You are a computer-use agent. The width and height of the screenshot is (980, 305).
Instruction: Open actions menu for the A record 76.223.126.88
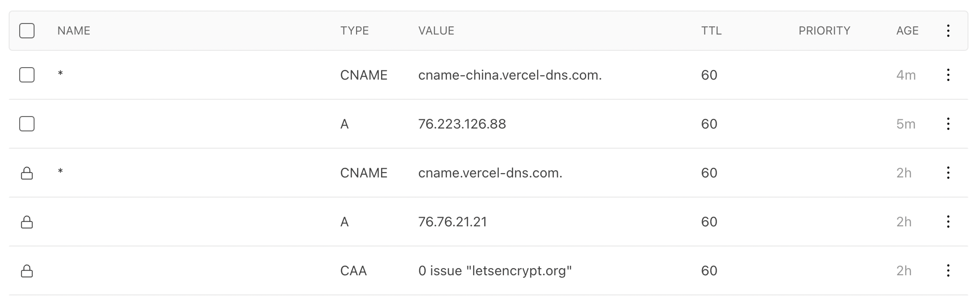948,124
